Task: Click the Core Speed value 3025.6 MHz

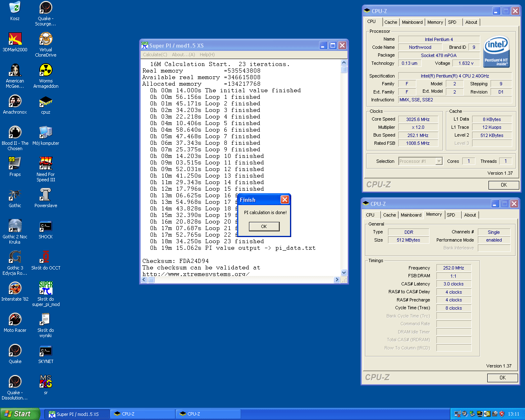Action: 418,119
